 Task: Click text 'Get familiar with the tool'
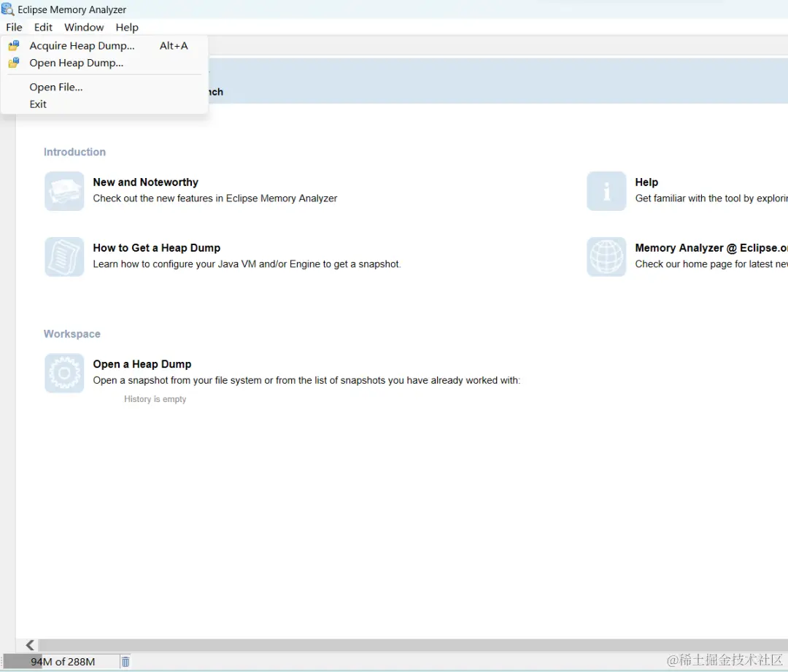(687, 198)
